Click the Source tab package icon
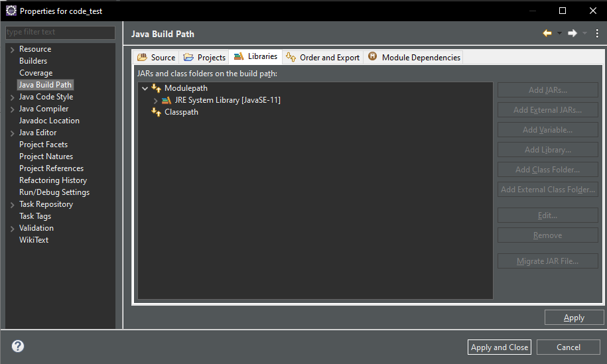Viewport: 607px width, 364px height. pyautogui.click(x=142, y=57)
